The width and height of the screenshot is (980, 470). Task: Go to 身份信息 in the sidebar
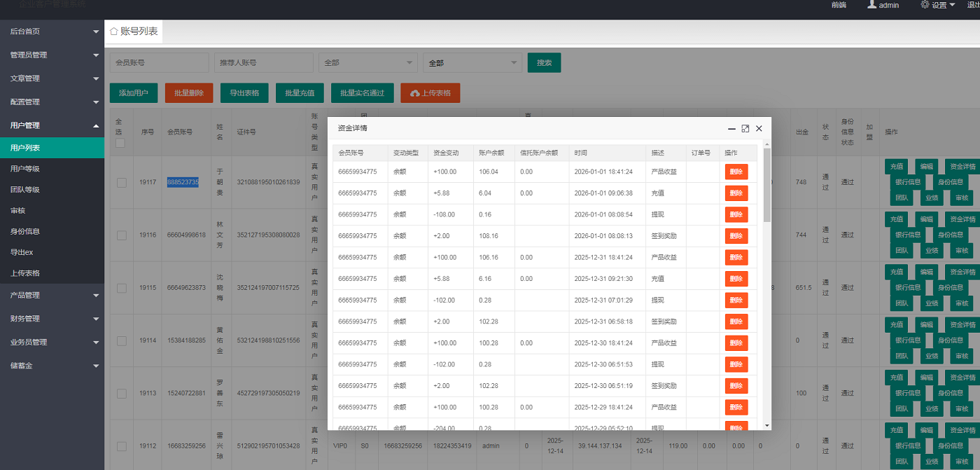point(25,231)
